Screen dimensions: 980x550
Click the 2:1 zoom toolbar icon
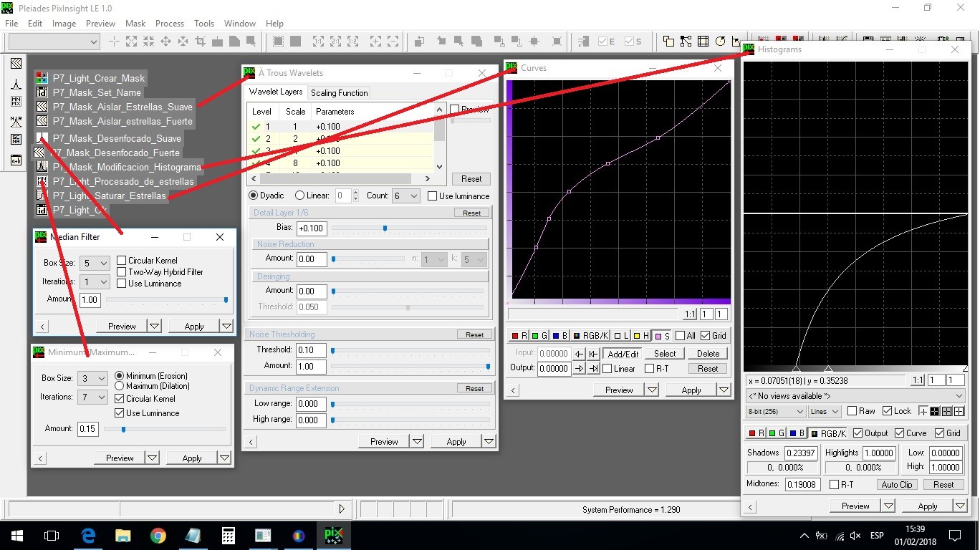(x=335, y=42)
